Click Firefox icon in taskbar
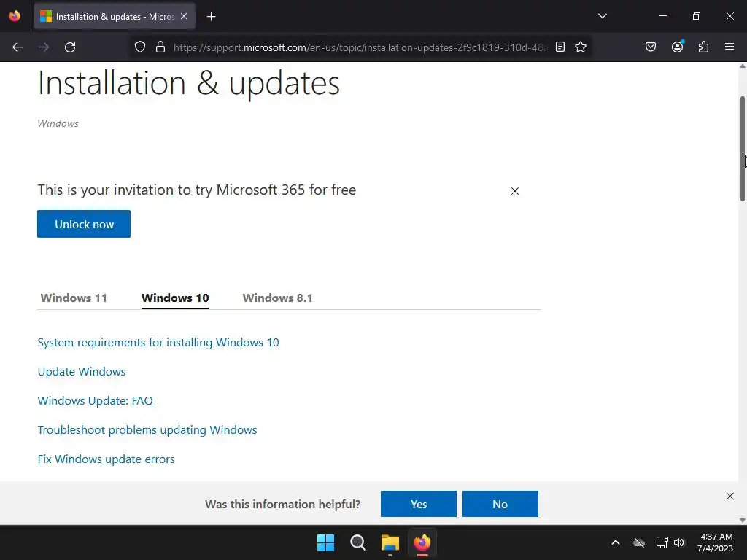The width and height of the screenshot is (747, 560). 422,542
